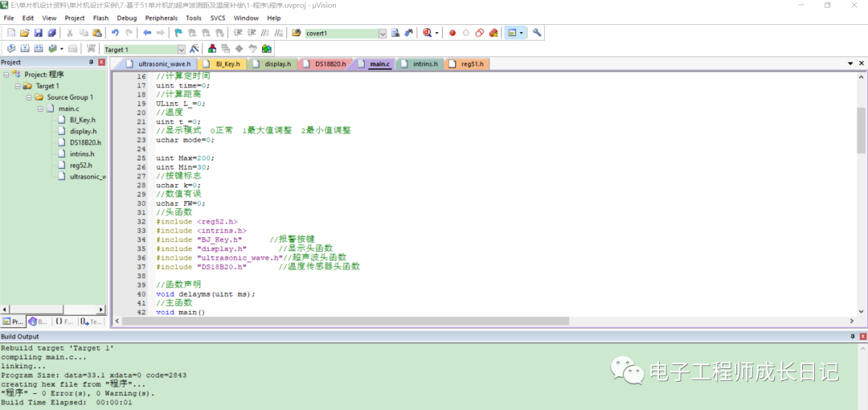
Task: Open the Functions bottom tab
Action: tap(64, 322)
